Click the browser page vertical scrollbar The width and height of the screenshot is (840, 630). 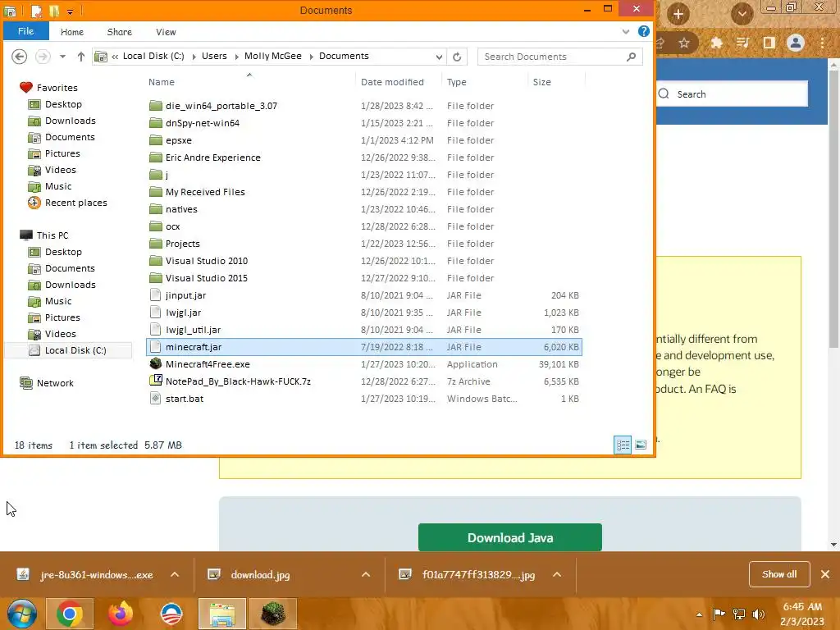[x=833, y=208]
